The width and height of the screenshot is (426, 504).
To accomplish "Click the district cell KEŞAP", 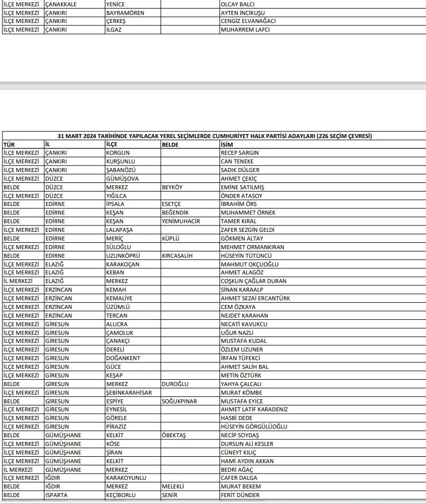I will 114,376.
